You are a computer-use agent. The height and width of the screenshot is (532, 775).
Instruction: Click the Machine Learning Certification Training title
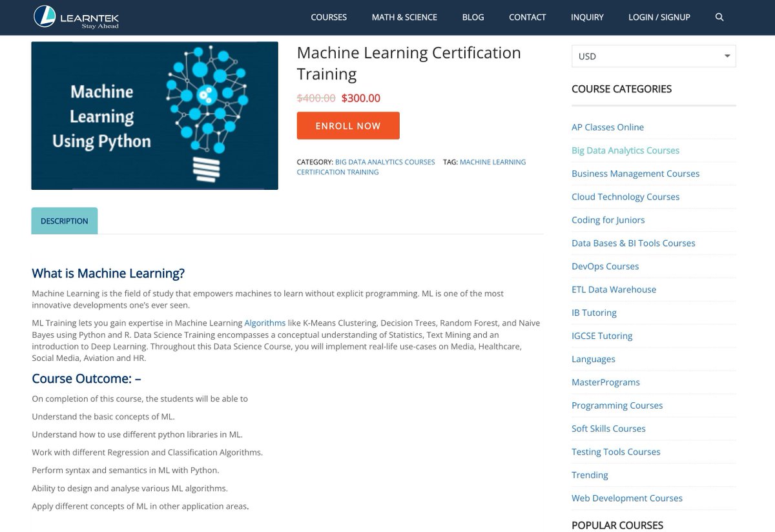(x=409, y=63)
